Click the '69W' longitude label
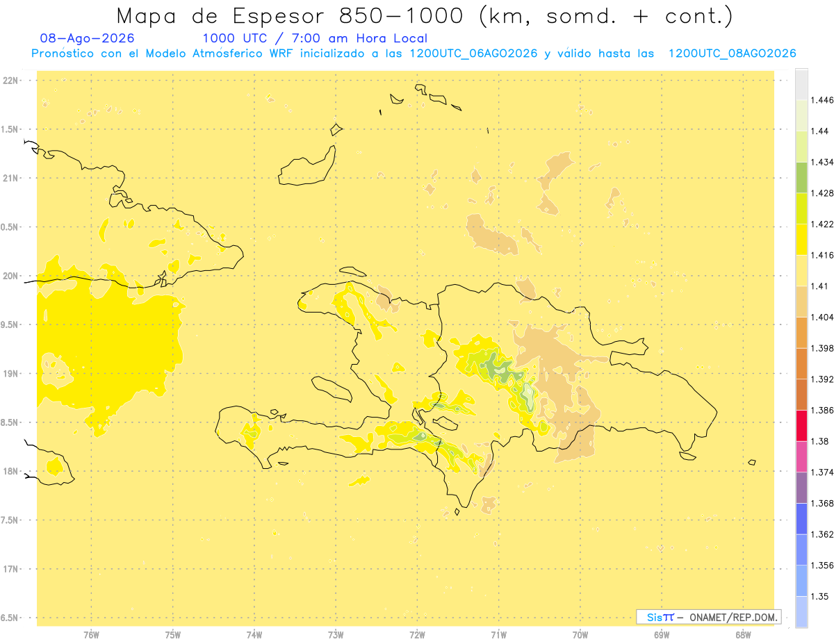 (662, 634)
